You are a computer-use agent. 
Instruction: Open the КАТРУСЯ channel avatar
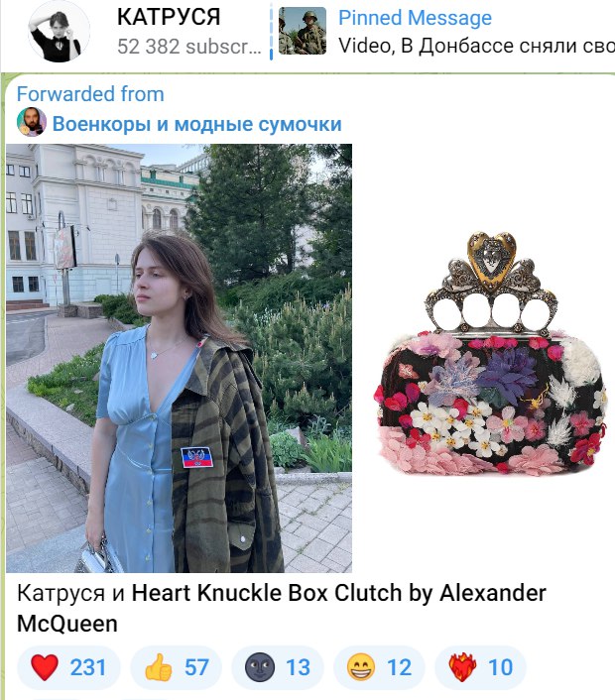click(x=59, y=32)
